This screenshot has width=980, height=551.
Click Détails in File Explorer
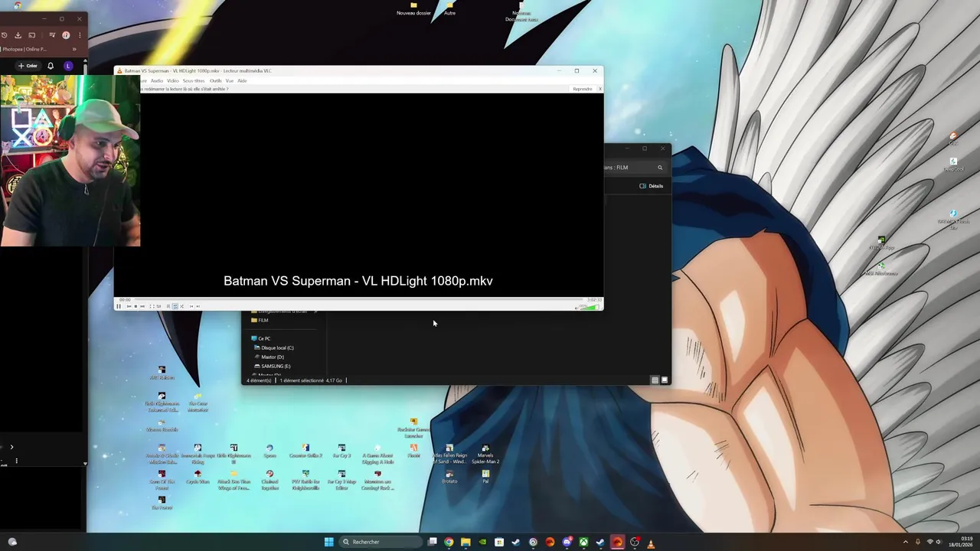coord(652,186)
